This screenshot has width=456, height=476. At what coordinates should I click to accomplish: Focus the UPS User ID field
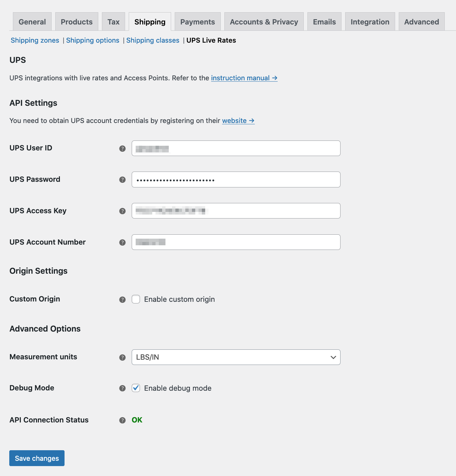pos(236,148)
